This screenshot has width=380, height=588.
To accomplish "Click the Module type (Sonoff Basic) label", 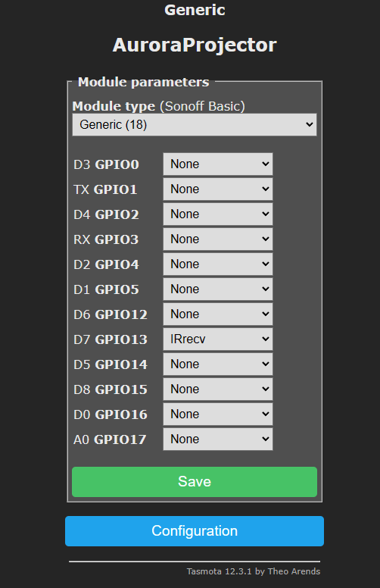I will point(158,106).
